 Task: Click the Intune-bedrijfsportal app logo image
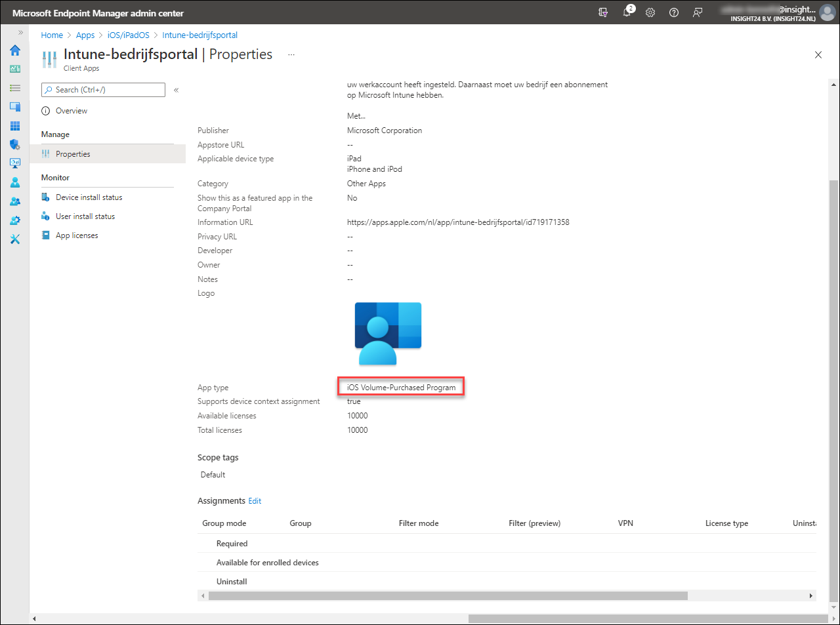388,333
